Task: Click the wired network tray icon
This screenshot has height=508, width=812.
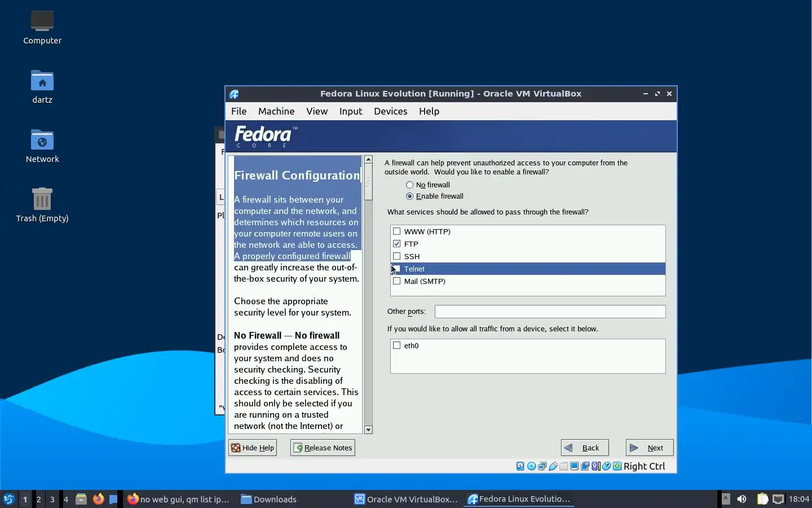Action: (778, 499)
